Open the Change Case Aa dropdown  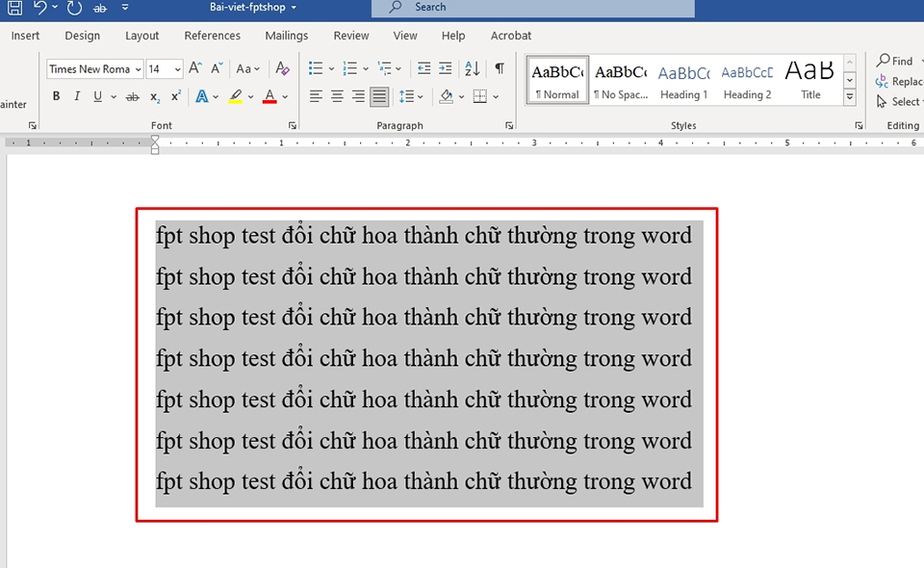[247, 69]
